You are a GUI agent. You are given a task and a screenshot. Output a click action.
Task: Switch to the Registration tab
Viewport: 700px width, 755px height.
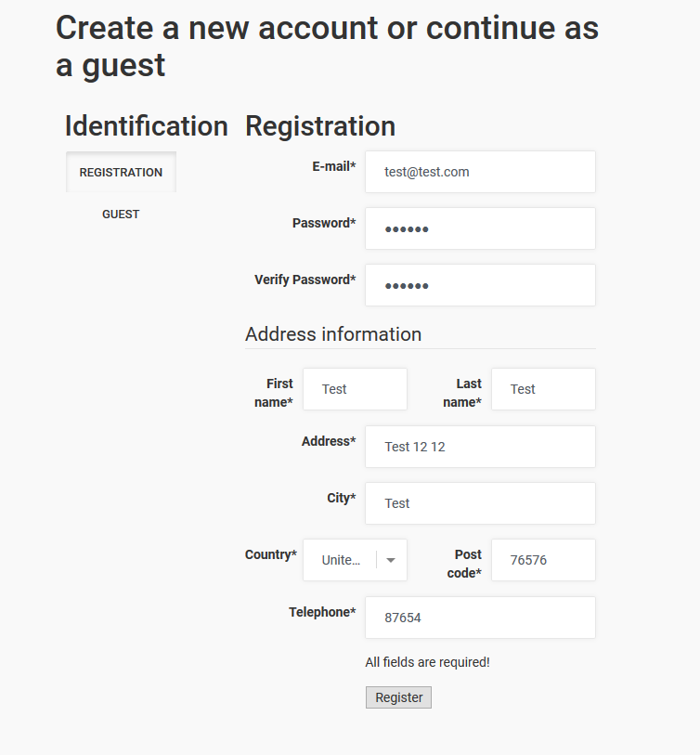click(121, 173)
